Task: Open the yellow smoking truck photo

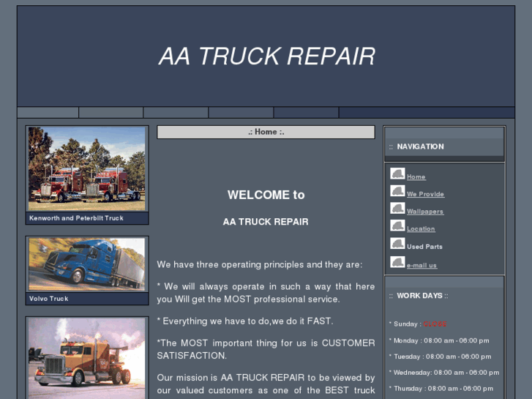Action: tap(87, 358)
